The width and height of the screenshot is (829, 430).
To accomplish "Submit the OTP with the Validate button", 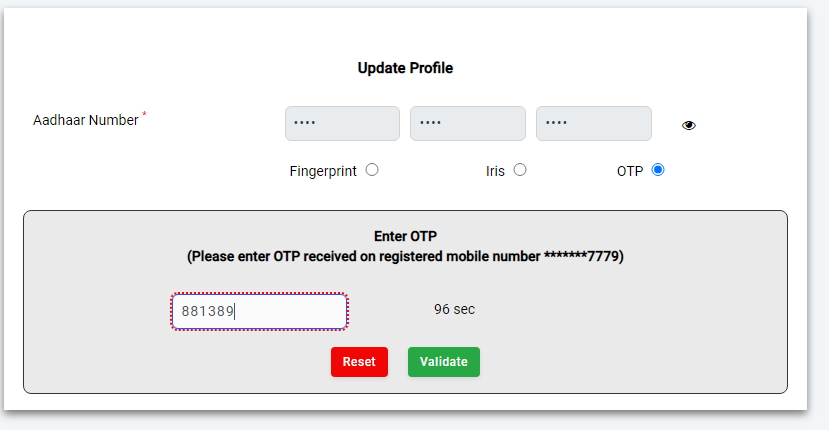I will (x=444, y=362).
